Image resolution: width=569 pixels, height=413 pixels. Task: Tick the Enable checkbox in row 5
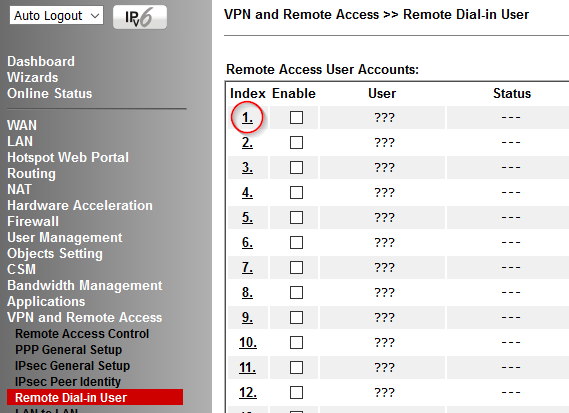[x=296, y=218]
